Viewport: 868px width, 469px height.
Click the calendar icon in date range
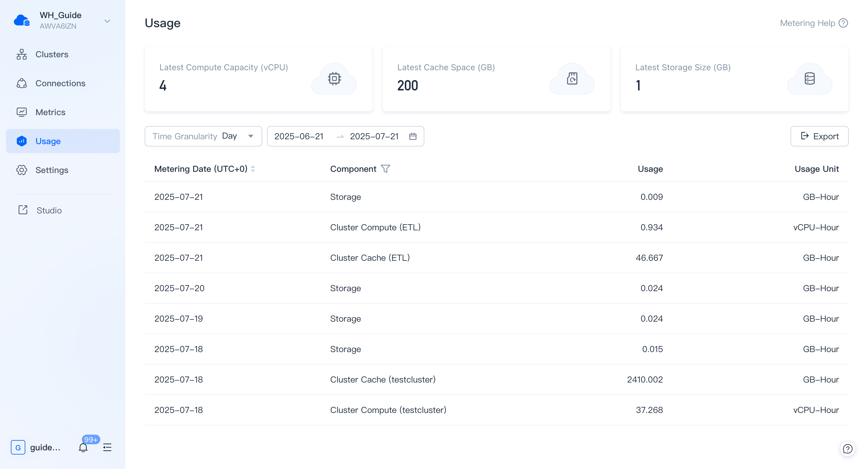click(413, 137)
